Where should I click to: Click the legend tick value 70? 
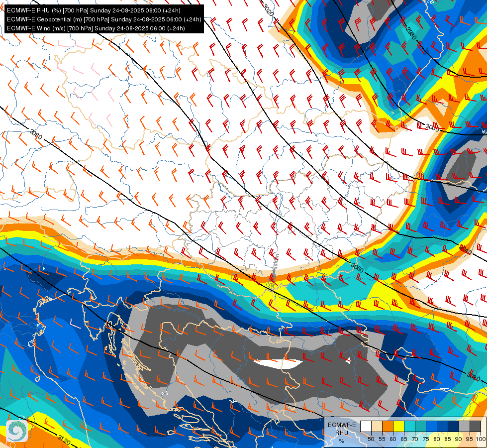[415, 439]
